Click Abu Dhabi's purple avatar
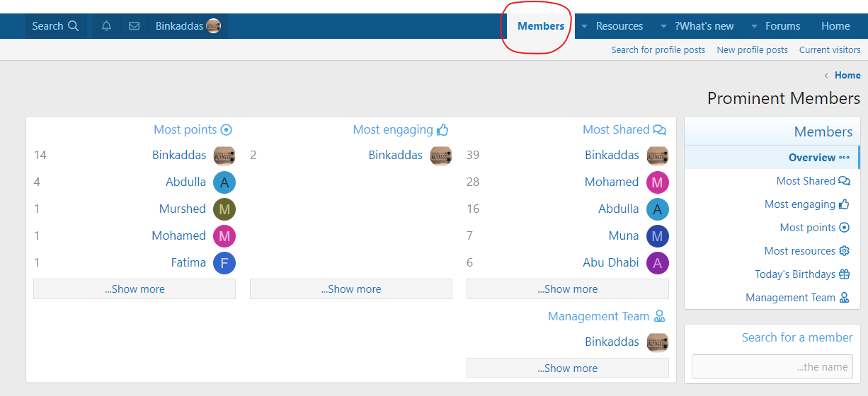 (x=657, y=263)
